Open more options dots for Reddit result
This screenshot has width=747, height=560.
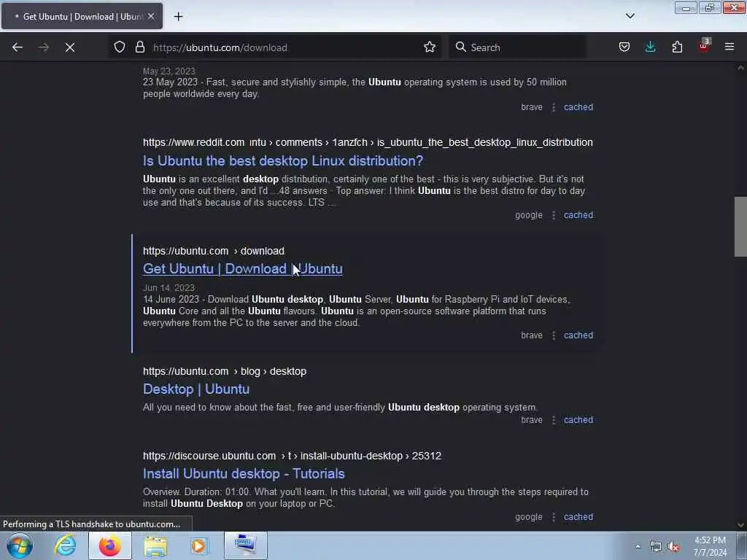[553, 215]
